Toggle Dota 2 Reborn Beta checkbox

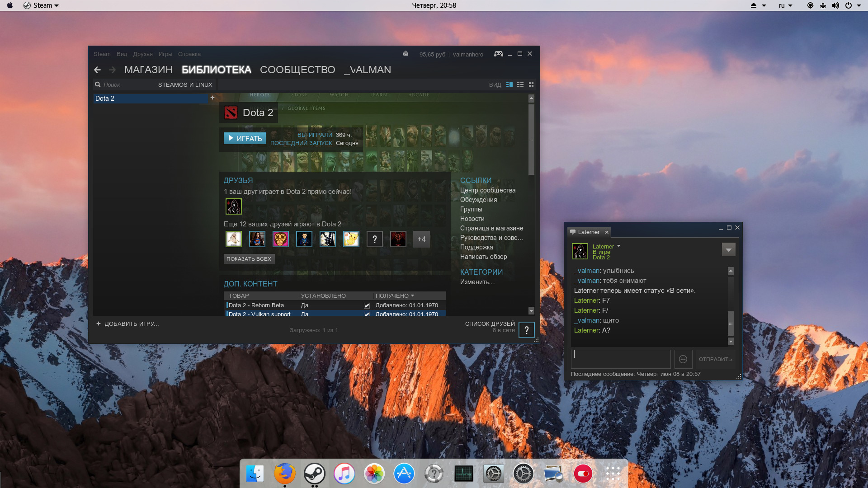tap(367, 305)
